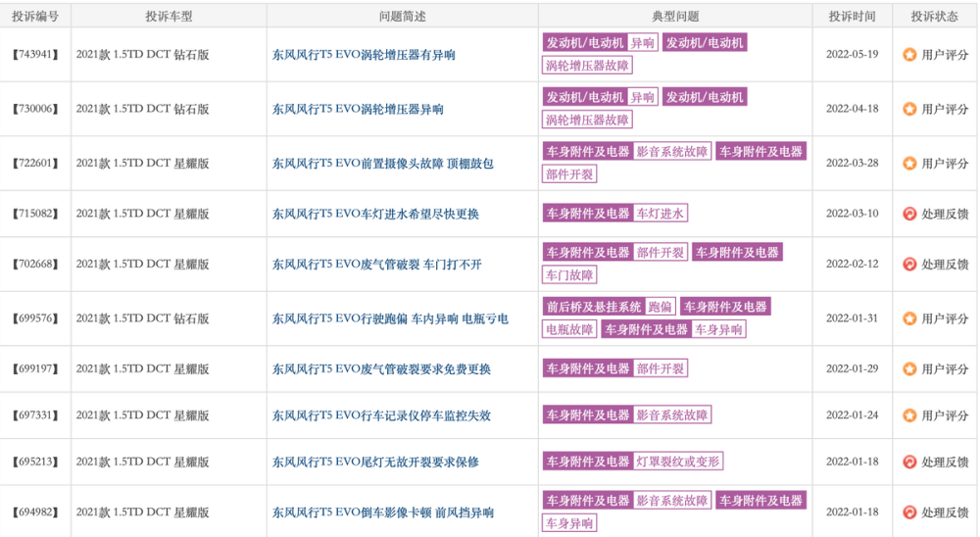Click the date 2022-05-19

(852, 55)
